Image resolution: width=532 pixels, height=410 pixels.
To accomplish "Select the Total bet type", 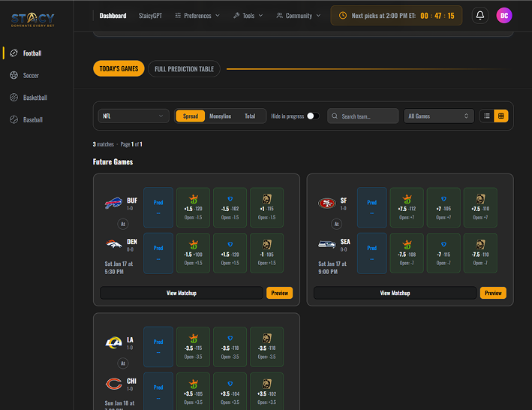I will click(250, 116).
